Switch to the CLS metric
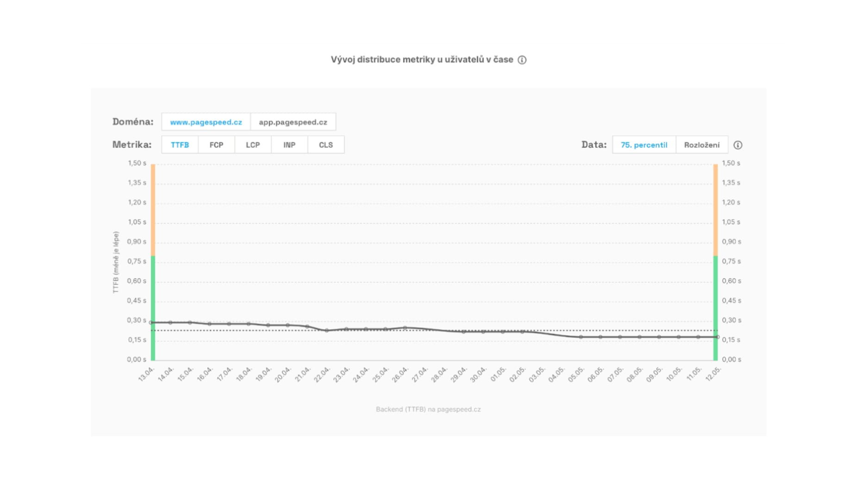Screen dimensions: 868x488 (326, 144)
